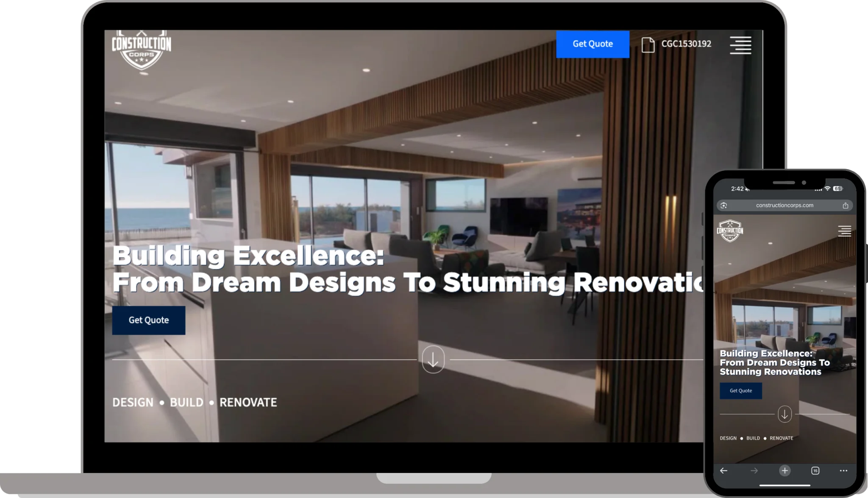This screenshot has width=868, height=498.
Task: Tap the home indicator bar on phone
Action: tap(785, 485)
